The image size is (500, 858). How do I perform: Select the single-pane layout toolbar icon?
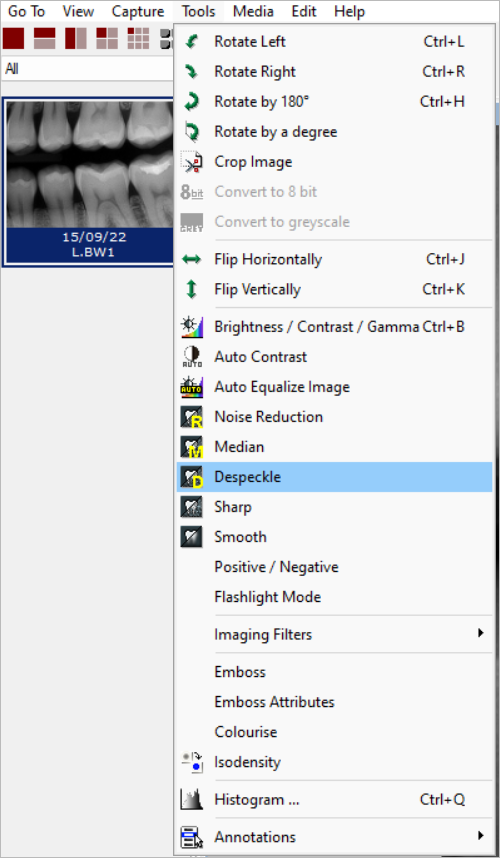coord(14,38)
